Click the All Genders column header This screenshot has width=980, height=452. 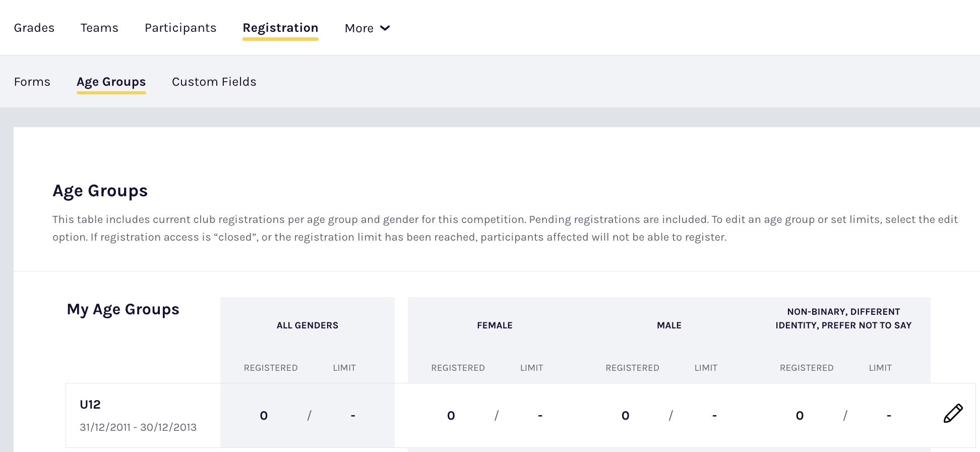pos(308,325)
